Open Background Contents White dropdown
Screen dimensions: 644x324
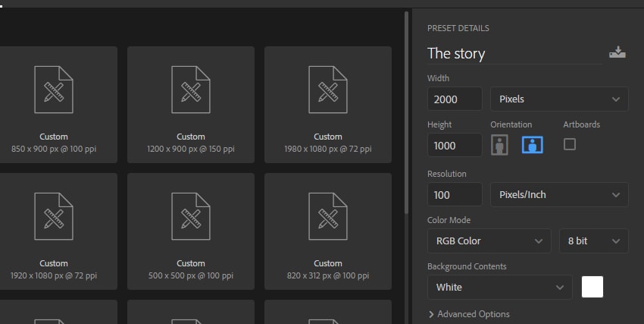point(499,287)
